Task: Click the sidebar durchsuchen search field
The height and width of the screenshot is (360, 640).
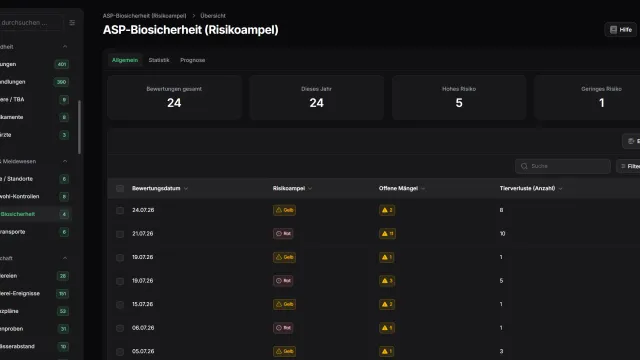Action: click(x=31, y=22)
